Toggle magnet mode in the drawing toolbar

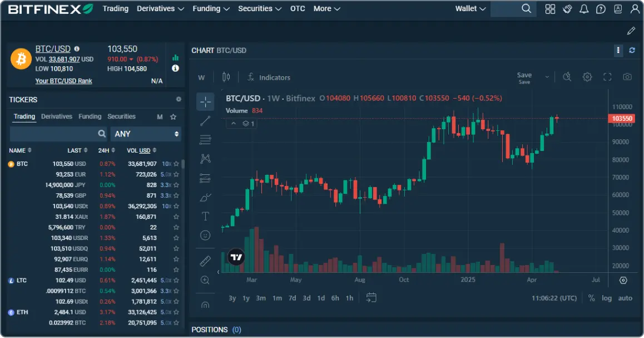205,303
